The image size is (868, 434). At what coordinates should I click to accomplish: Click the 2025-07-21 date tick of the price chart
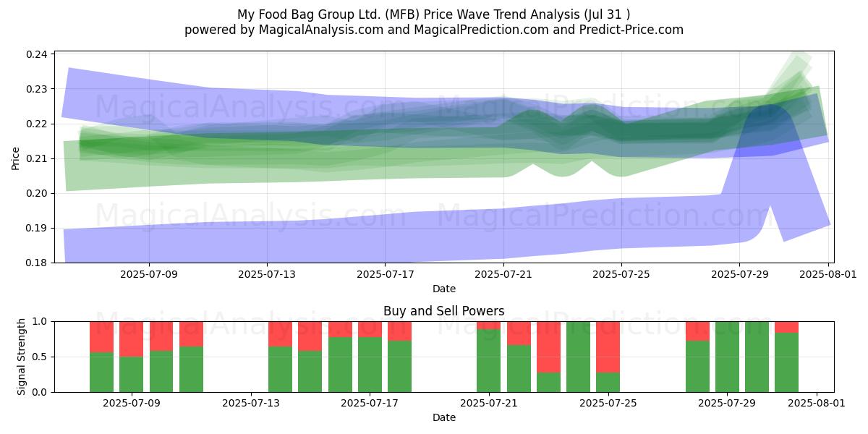(x=503, y=274)
